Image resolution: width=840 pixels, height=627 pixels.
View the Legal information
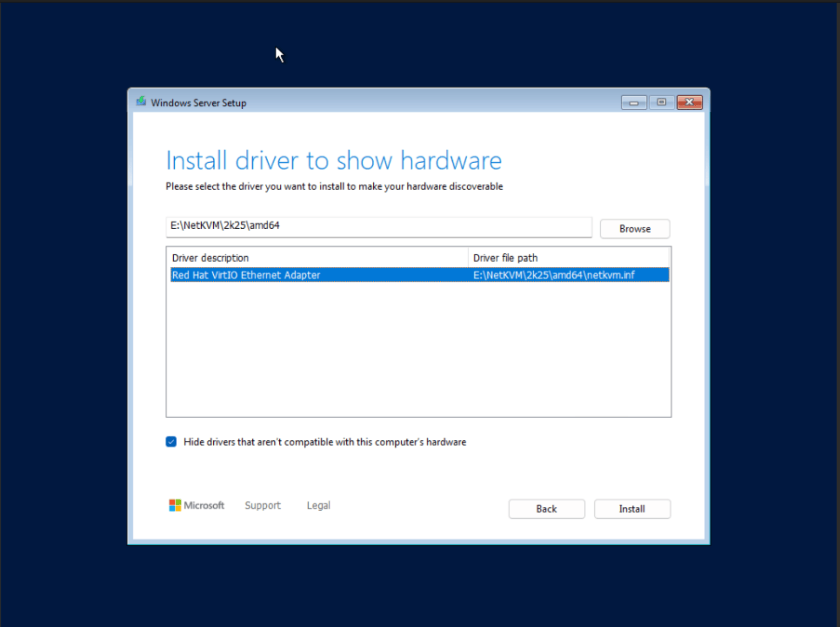point(318,505)
